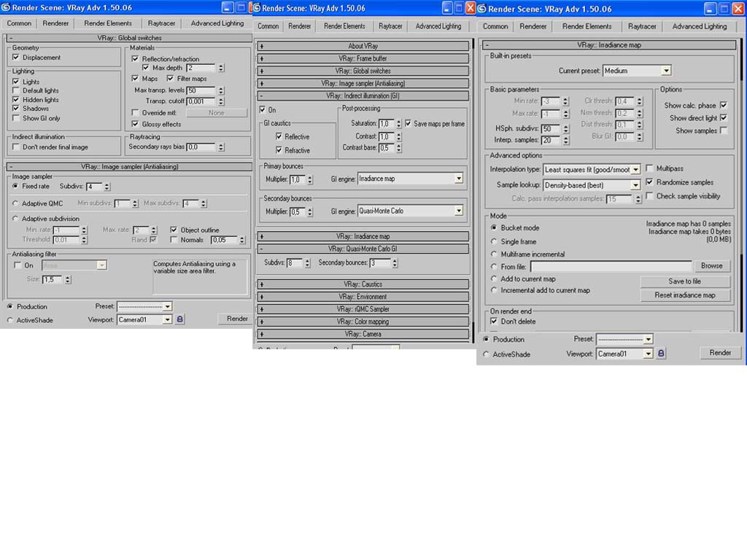Viewport: 747px width, 560px height.
Task: Click the app icon in middle window title bar
Action: click(257, 7)
